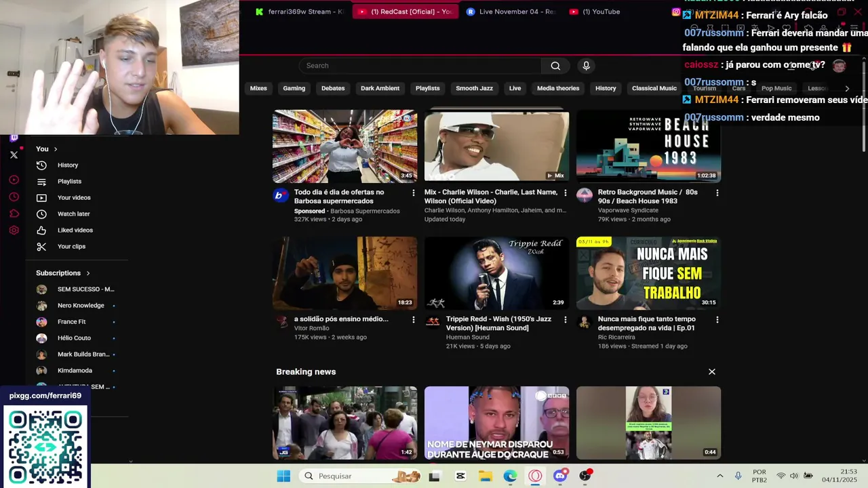The height and width of the screenshot is (488, 868).
Task: Open Your clips scissors icon
Action: (x=41, y=247)
